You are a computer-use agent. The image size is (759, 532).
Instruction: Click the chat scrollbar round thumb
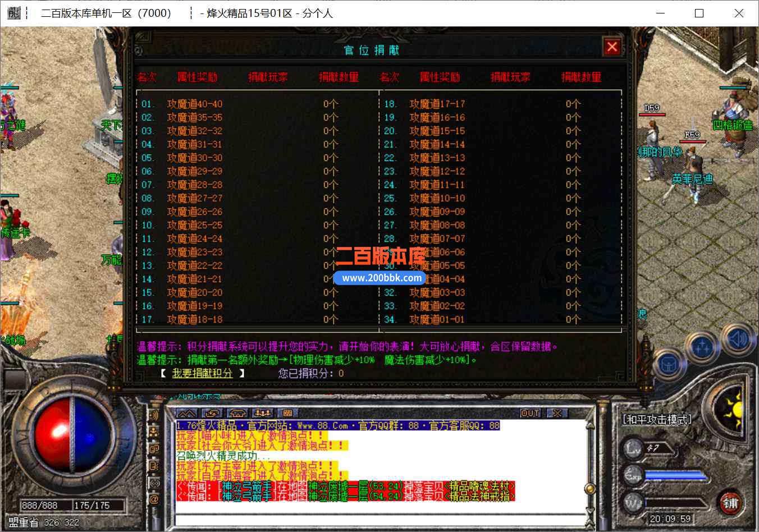point(589,488)
